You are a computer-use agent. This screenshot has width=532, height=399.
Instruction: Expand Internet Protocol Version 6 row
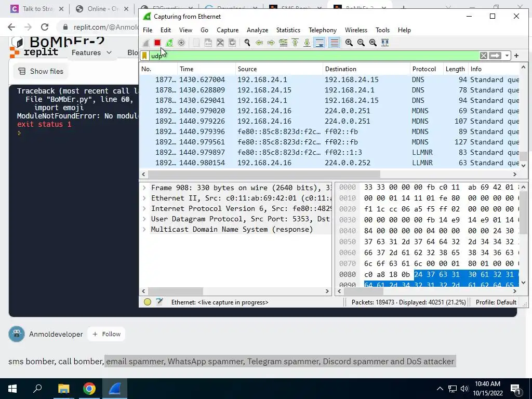[144, 209]
